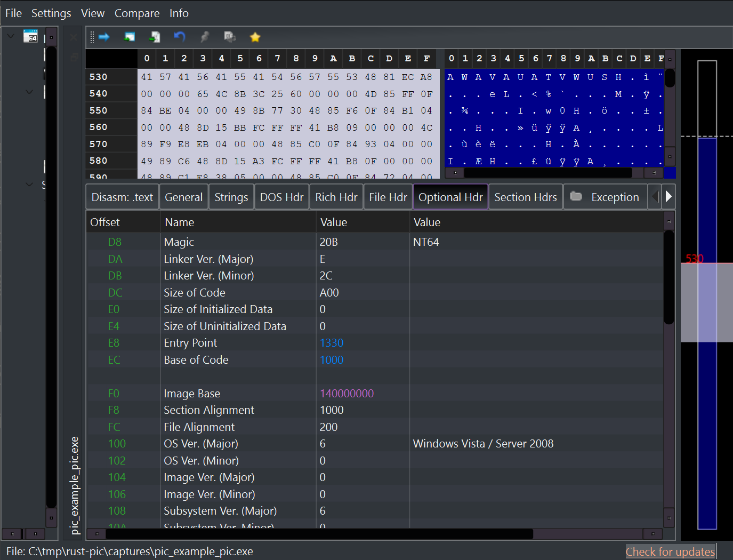Viewport: 733px width, 560px height.
Task: Select hex row address 530
Action: click(x=99, y=77)
